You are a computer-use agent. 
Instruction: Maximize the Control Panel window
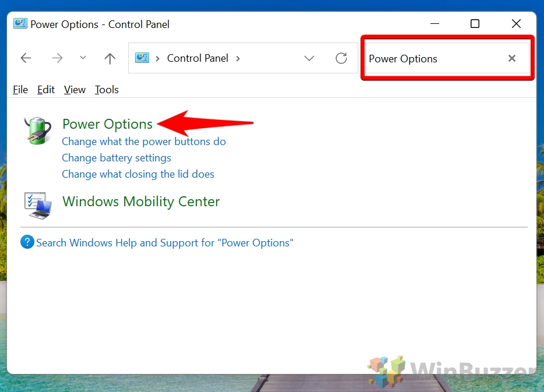[x=475, y=23]
